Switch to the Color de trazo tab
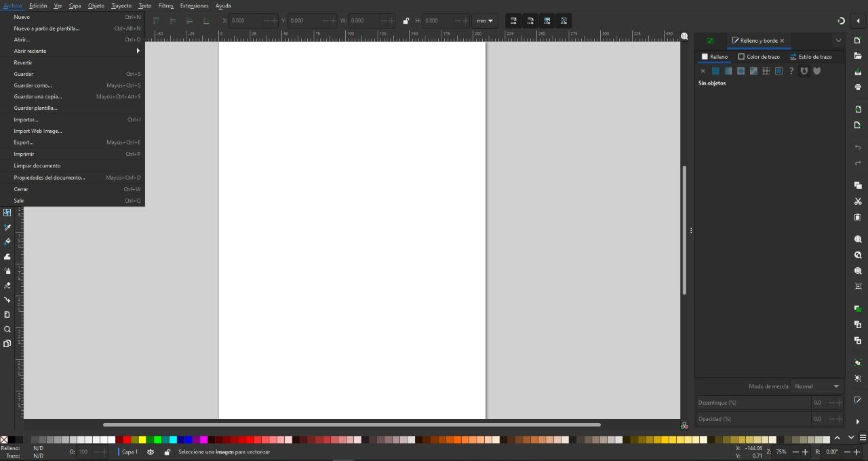 pyautogui.click(x=759, y=57)
